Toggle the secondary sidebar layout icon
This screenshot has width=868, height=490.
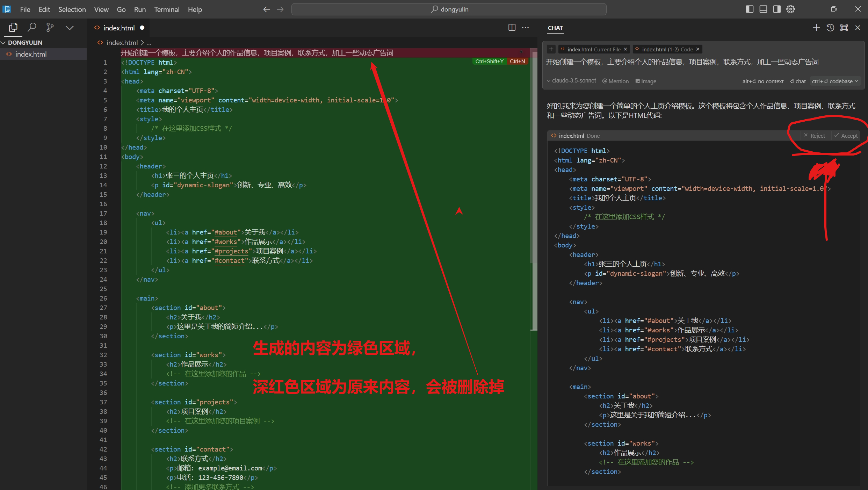click(777, 9)
